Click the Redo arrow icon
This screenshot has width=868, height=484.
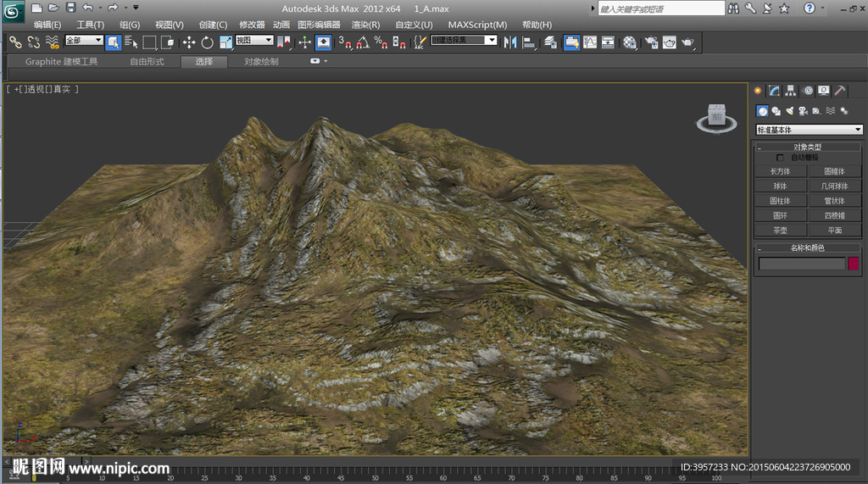[113, 8]
